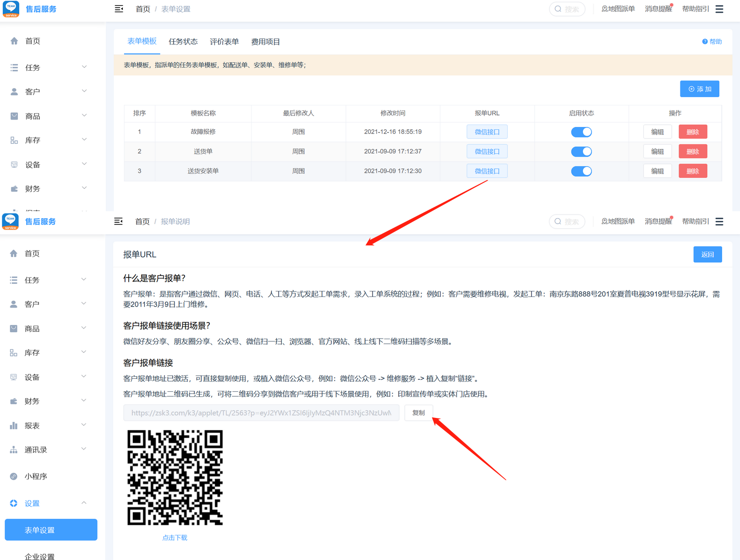This screenshot has width=740, height=560.
Task: Click the sidebar collapse icon in top header
Action: [x=119, y=9]
